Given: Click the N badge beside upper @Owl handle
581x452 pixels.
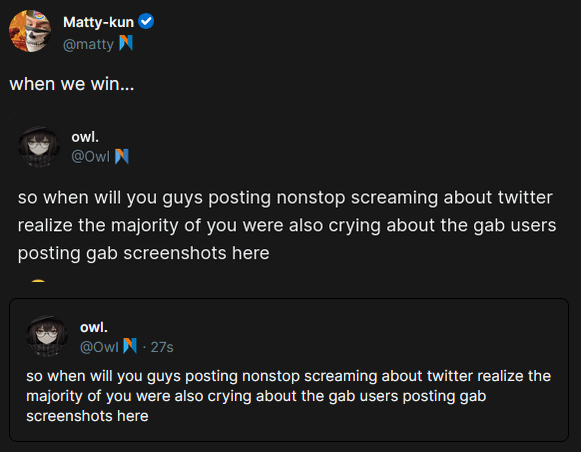Looking at the screenshot, I should (122, 156).
